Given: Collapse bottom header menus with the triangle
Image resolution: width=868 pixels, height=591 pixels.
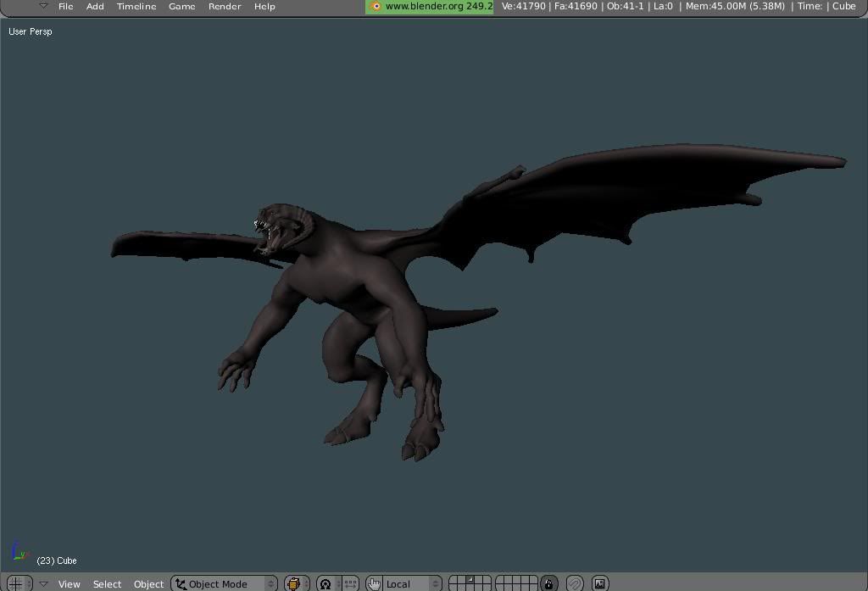Looking at the screenshot, I should coord(43,583).
